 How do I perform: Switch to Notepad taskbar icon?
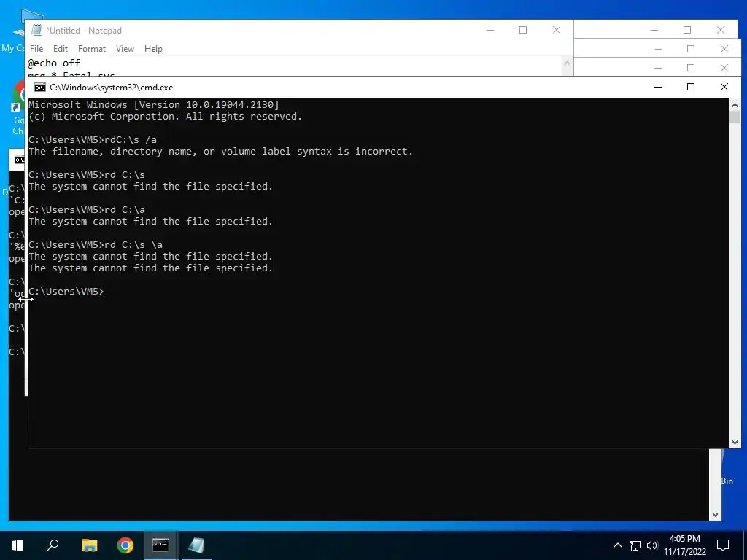tap(196, 545)
